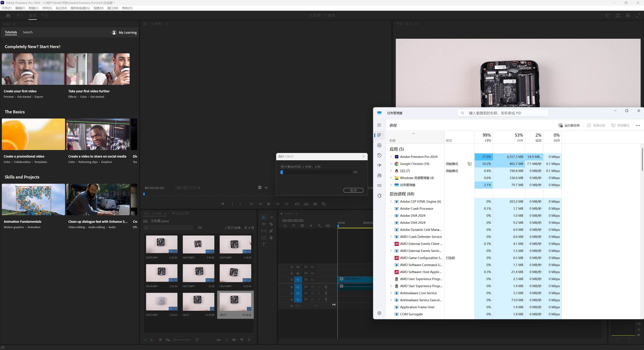Toggle lock on V3 track

[x=291, y=267]
